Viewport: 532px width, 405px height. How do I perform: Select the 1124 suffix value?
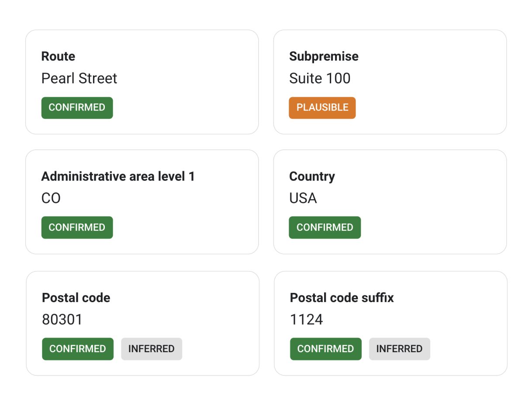[x=306, y=320]
